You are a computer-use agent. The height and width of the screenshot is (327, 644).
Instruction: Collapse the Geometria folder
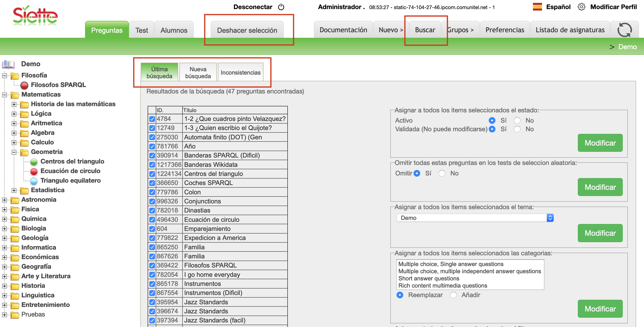coord(14,152)
